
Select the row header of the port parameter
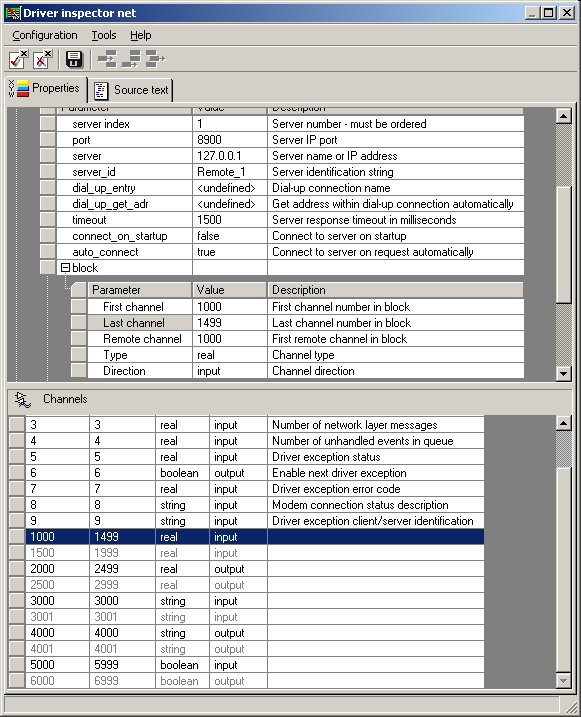48,140
